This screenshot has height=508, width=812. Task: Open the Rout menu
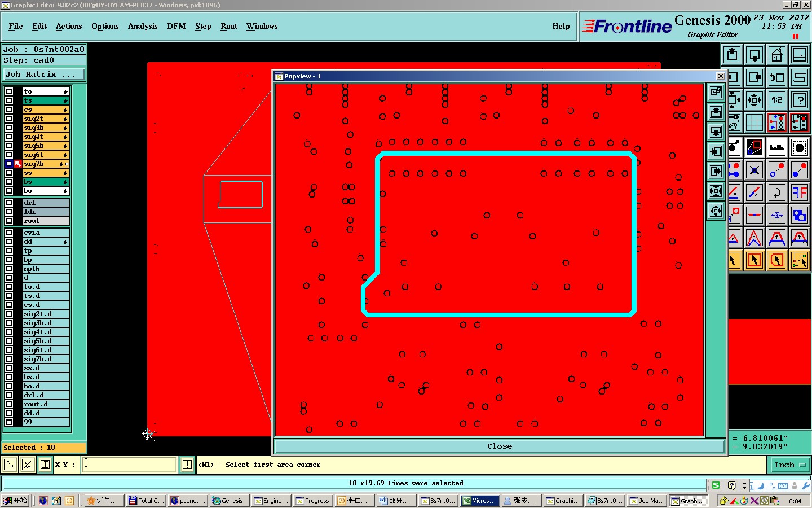[x=229, y=26]
